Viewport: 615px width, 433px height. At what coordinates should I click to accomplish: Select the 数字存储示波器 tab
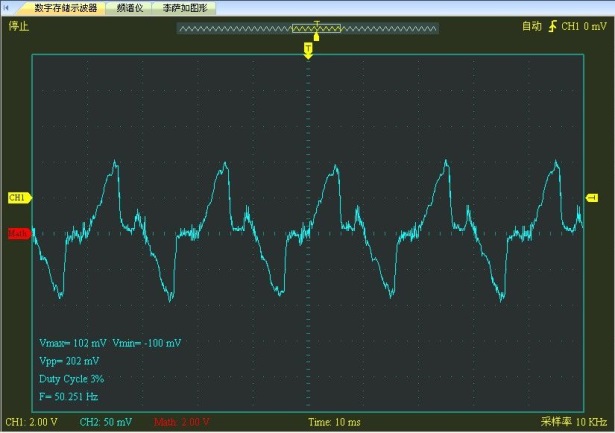(66, 7)
